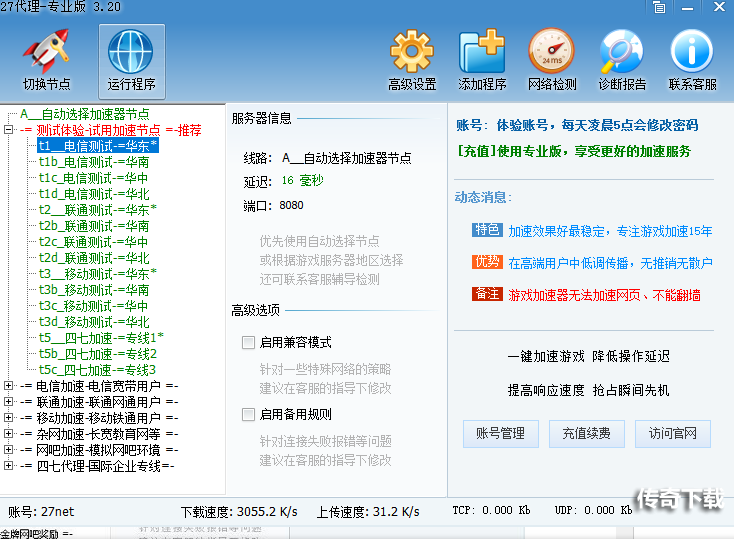Select node t5b_四七加速-=专线2
The width and height of the screenshot is (734, 543).
pyautogui.click(x=97, y=354)
